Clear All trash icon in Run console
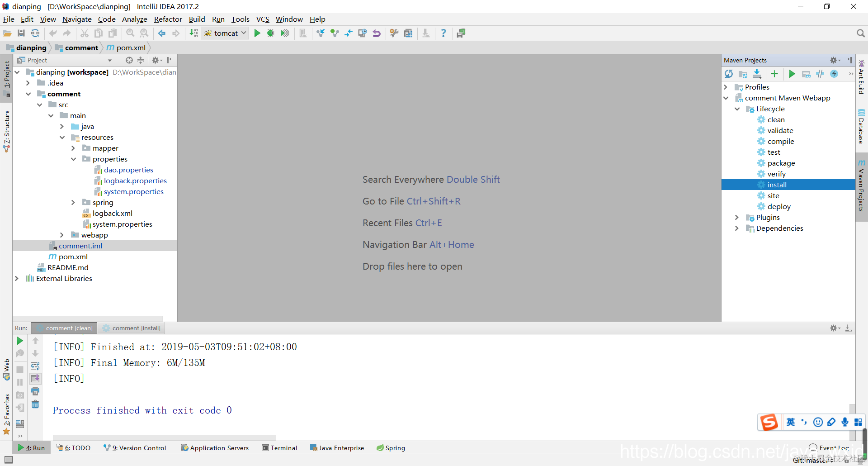This screenshot has width=868, height=466. [x=35, y=404]
